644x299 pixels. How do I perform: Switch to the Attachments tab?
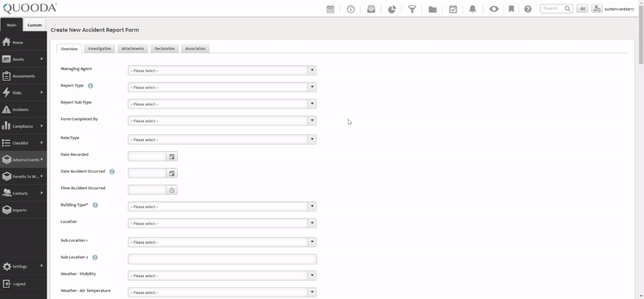(133, 48)
